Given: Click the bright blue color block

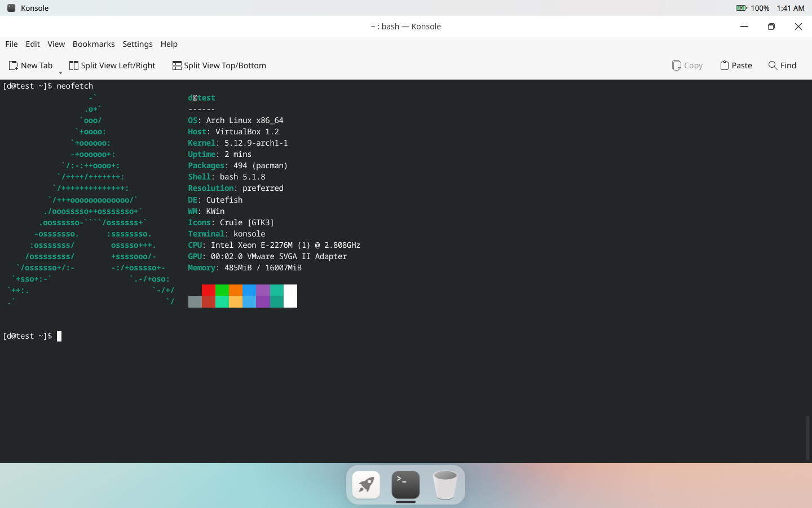Looking at the screenshot, I should pos(249,290).
